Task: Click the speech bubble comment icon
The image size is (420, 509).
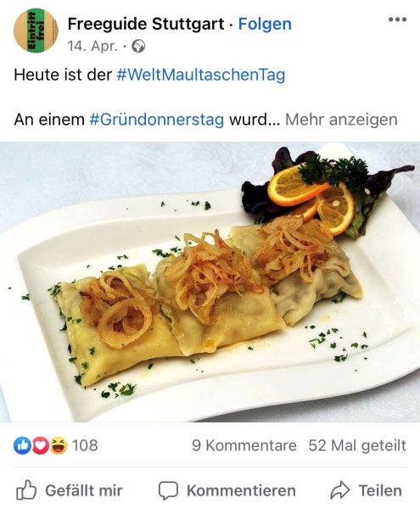Action: tap(168, 490)
